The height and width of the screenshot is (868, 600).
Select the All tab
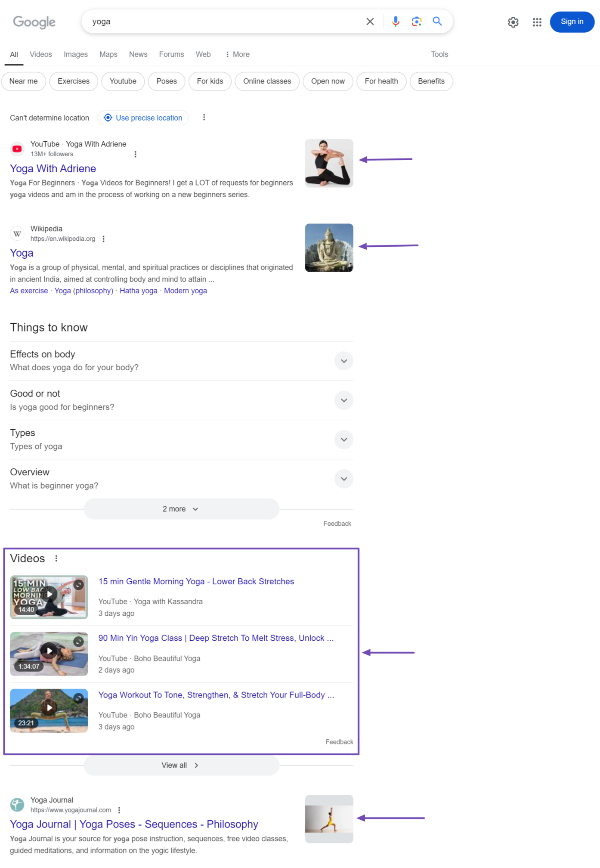[14, 55]
